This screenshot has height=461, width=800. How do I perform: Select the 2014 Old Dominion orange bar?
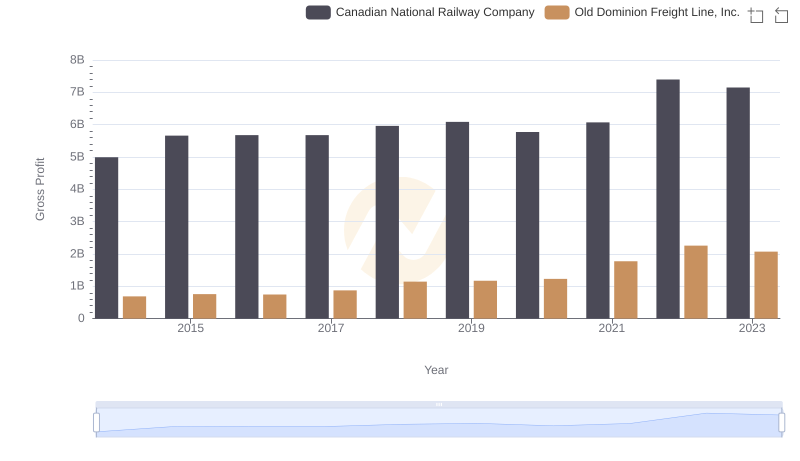coord(135,308)
